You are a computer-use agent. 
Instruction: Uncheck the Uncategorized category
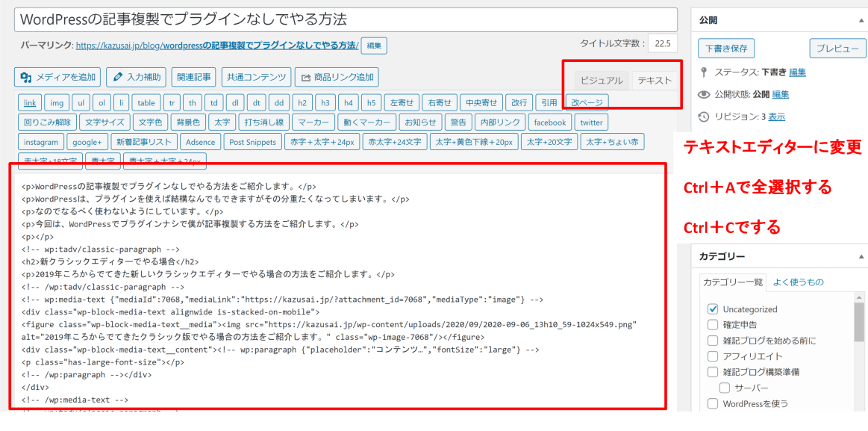(713, 309)
